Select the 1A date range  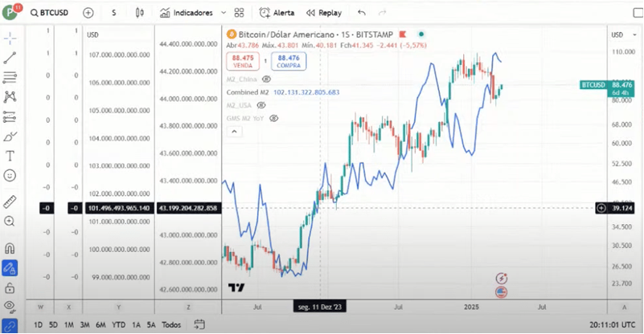click(x=136, y=325)
